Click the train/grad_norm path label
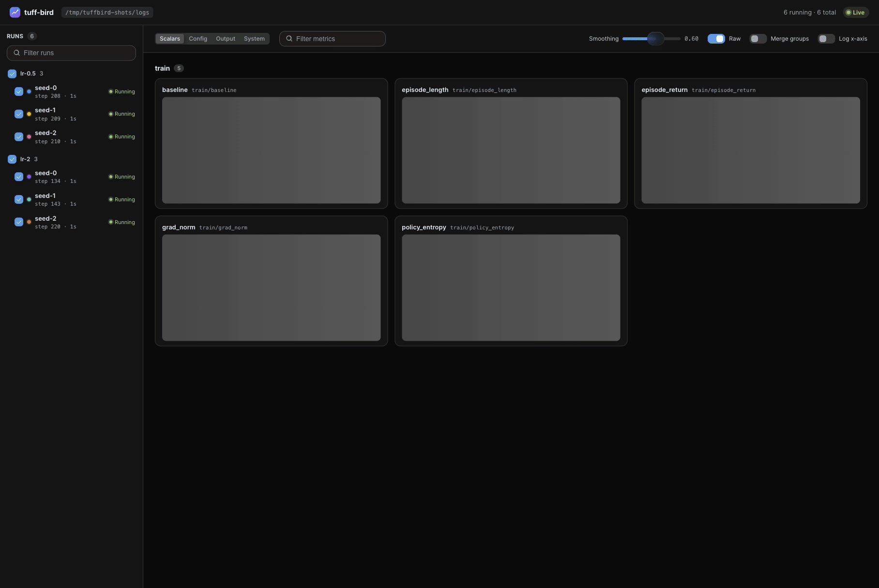The height and width of the screenshot is (588, 879). (x=223, y=227)
